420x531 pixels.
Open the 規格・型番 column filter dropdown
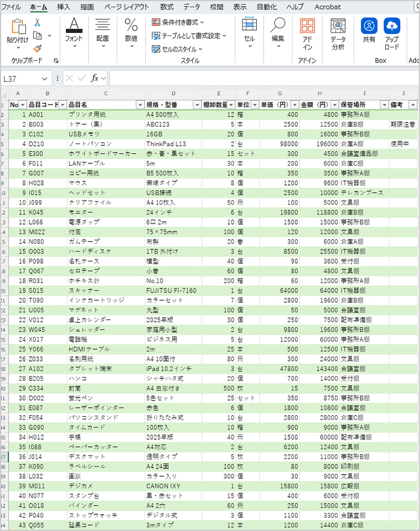(197, 105)
